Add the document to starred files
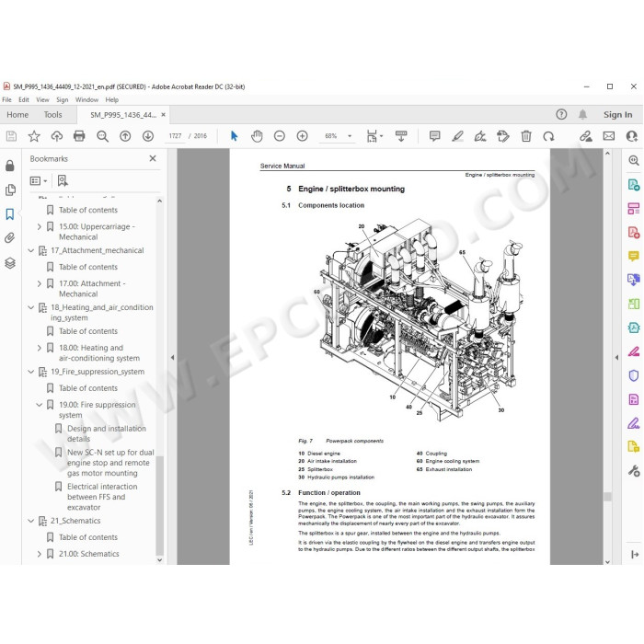Viewport: 644px width, 644px height. coord(34,136)
